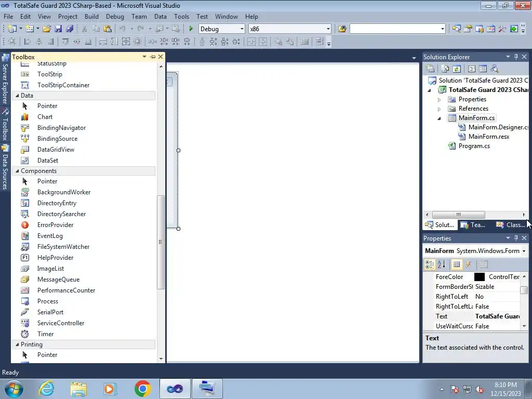Open the Build menu
The image size is (532, 399).
coord(91,16)
